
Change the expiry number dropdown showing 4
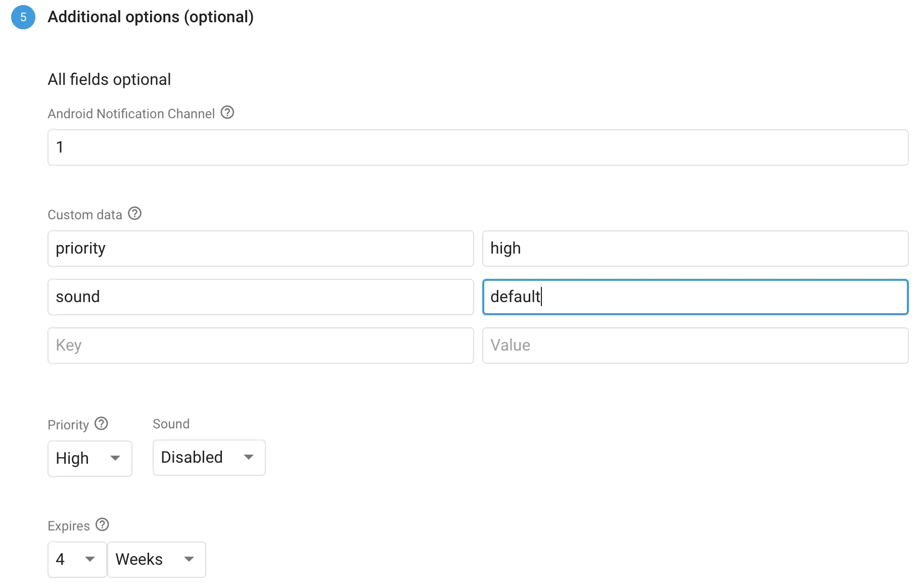[x=77, y=559]
